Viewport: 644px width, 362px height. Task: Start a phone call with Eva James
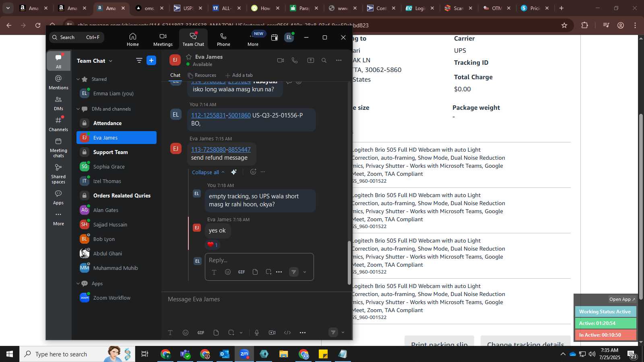point(295,60)
